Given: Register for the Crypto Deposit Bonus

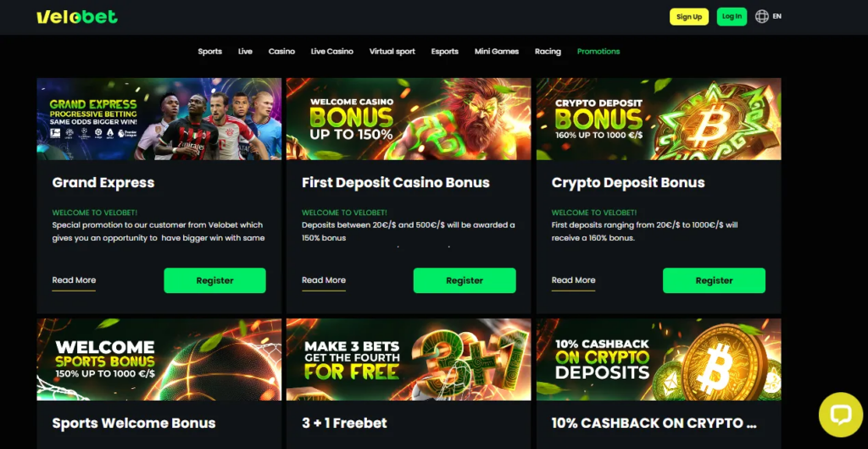Looking at the screenshot, I should pyautogui.click(x=714, y=280).
